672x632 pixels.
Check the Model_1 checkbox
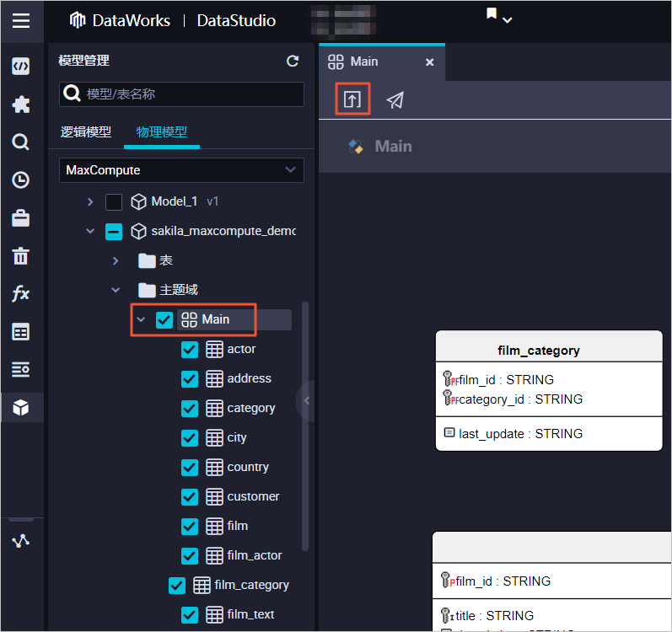tap(114, 201)
